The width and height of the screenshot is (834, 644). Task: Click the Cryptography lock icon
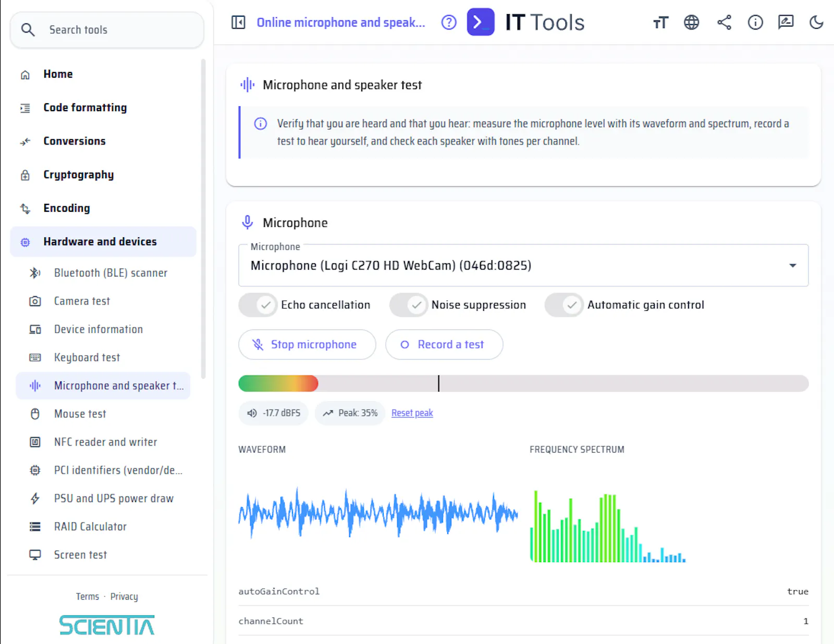[25, 175]
